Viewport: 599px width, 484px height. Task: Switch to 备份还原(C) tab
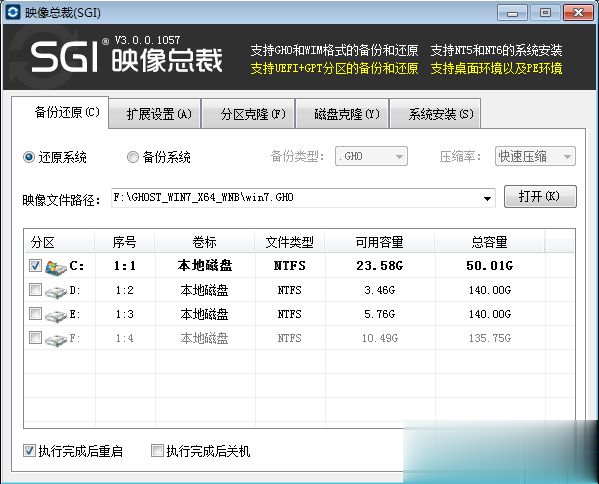pos(60,113)
